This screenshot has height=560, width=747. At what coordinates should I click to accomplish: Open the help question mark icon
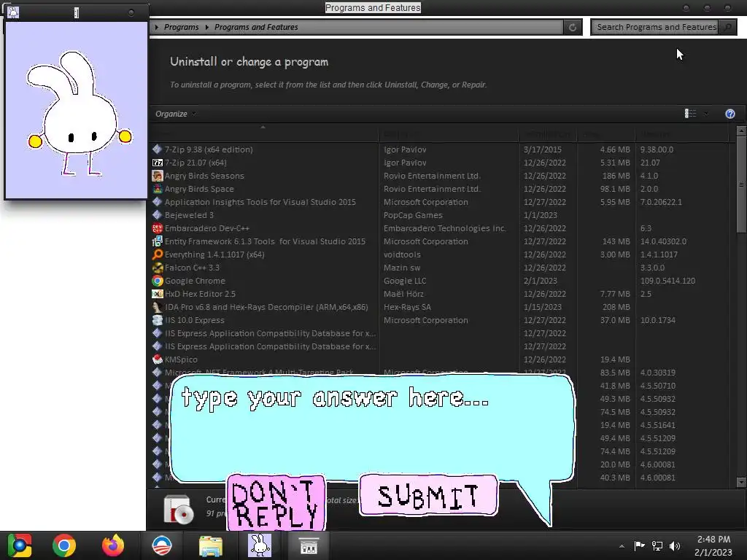729,114
